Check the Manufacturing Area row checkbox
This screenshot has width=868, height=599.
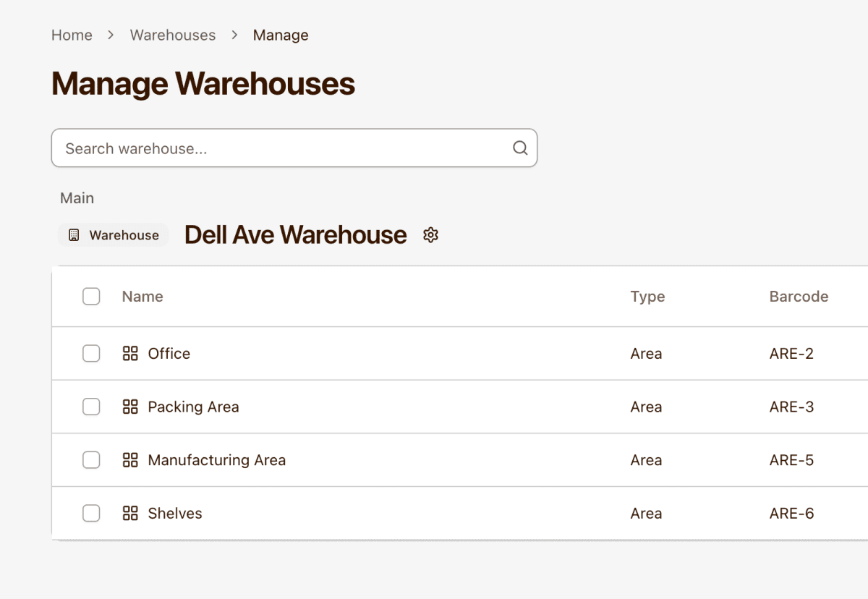pyautogui.click(x=91, y=460)
